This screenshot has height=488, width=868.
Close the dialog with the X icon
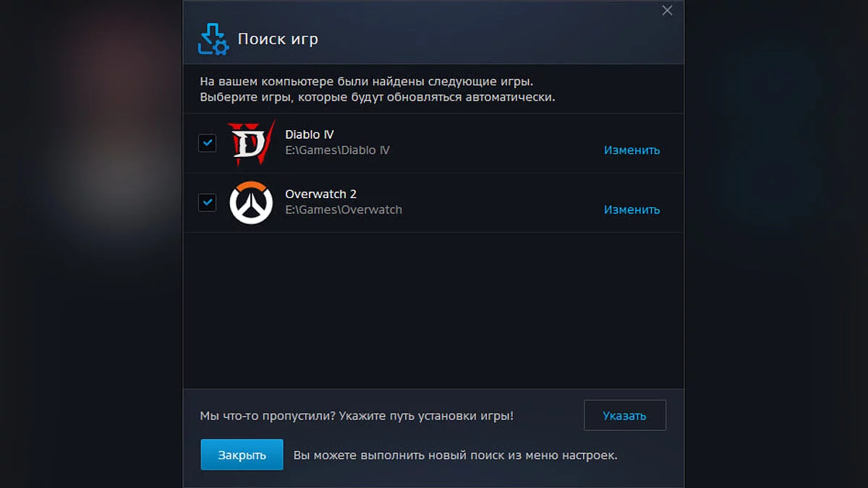(667, 11)
